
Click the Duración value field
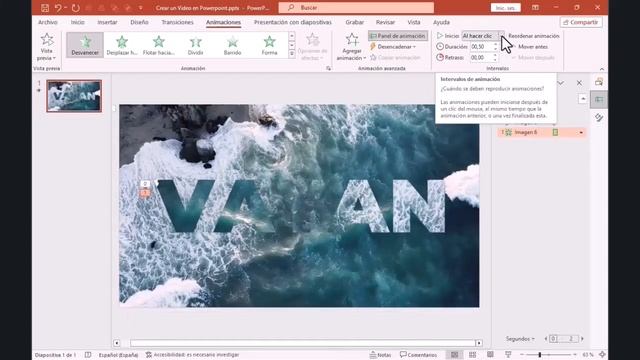481,47
